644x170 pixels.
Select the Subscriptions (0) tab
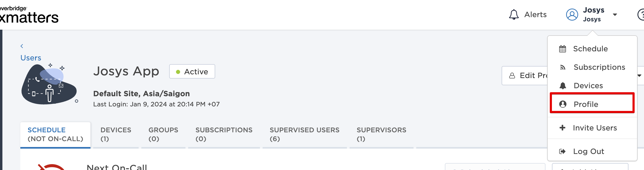tap(224, 134)
